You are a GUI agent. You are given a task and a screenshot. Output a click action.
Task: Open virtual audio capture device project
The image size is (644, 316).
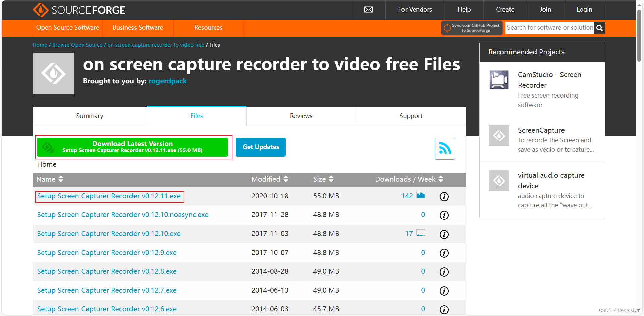click(551, 181)
